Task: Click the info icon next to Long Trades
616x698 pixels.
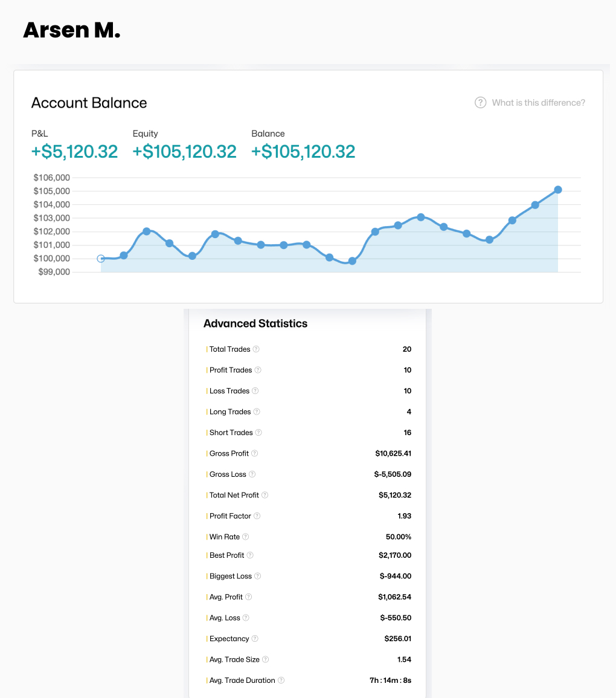Action: tap(256, 412)
